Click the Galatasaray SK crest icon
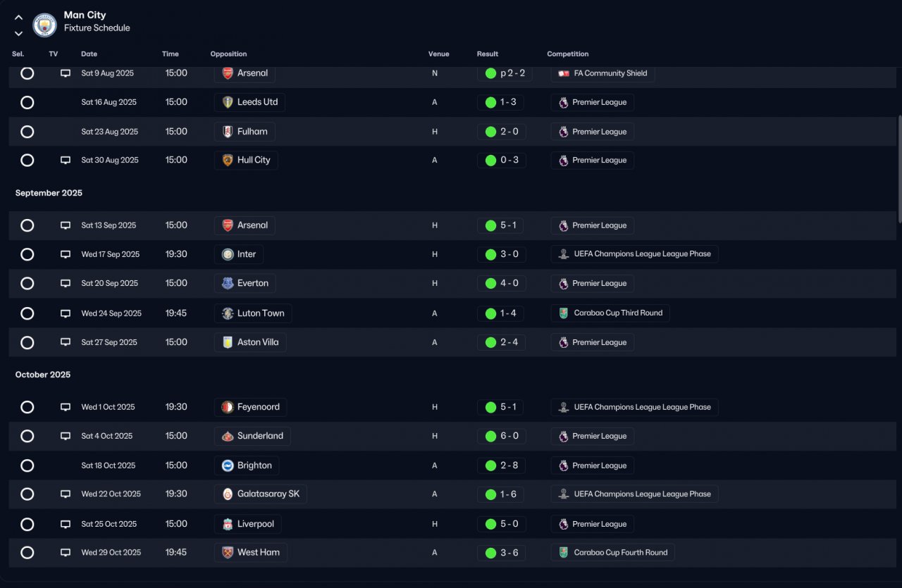 click(228, 494)
